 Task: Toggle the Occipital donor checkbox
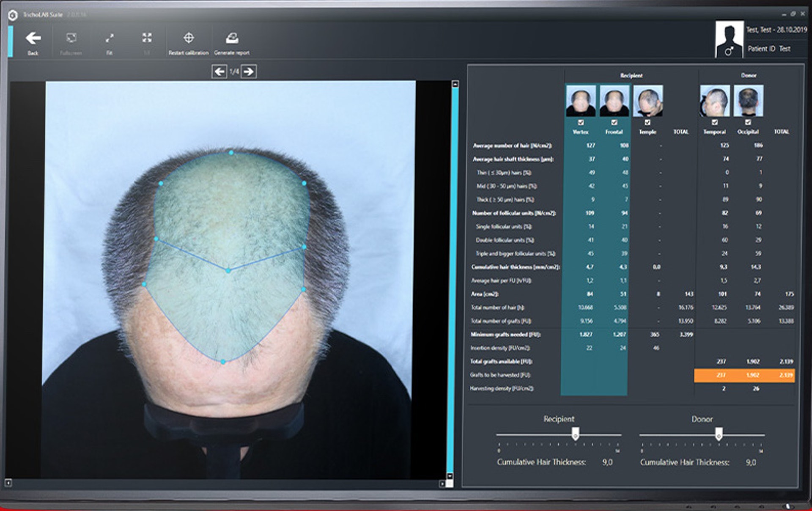coord(748,122)
